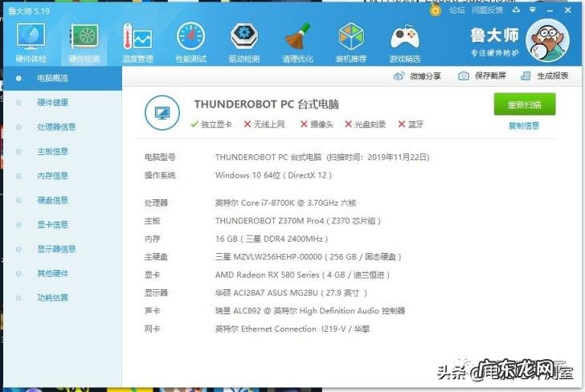Open the 游戏精选 gamepad icon
This screenshot has width=585, height=392.
pos(405,43)
